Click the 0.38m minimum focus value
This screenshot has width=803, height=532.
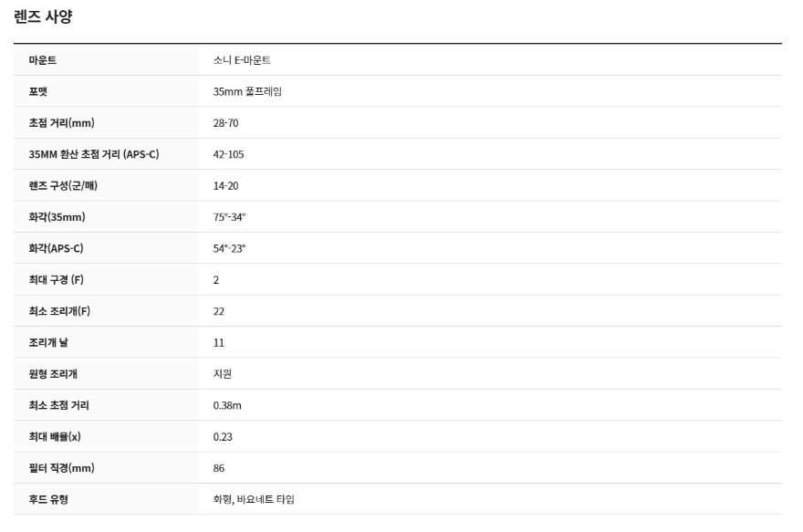[x=227, y=405]
